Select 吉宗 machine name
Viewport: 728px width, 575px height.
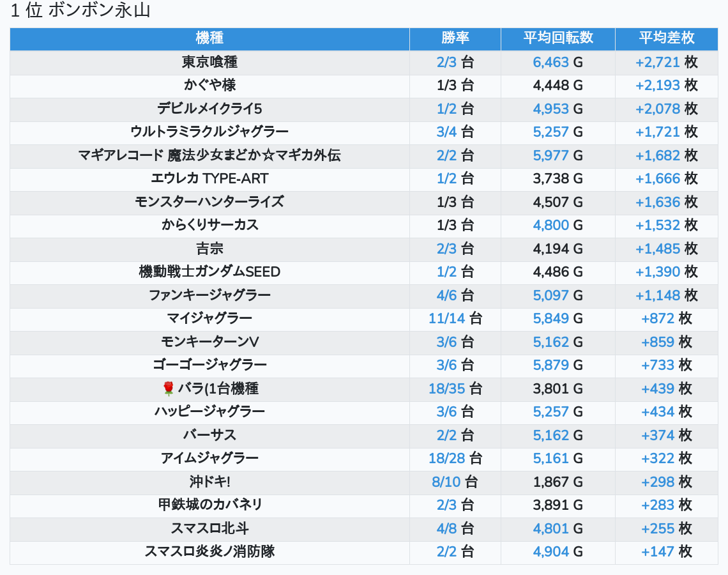(209, 249)
